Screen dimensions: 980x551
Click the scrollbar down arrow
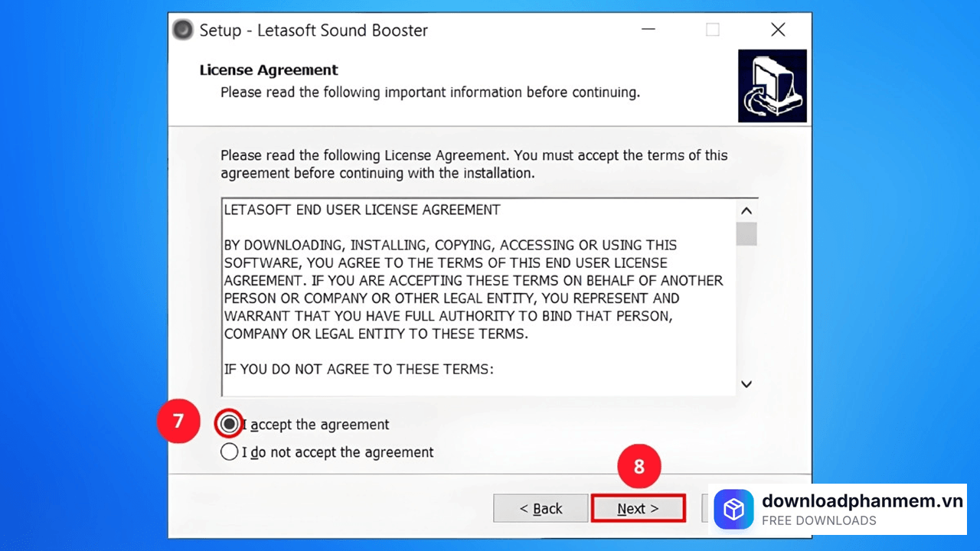(746, 383)
